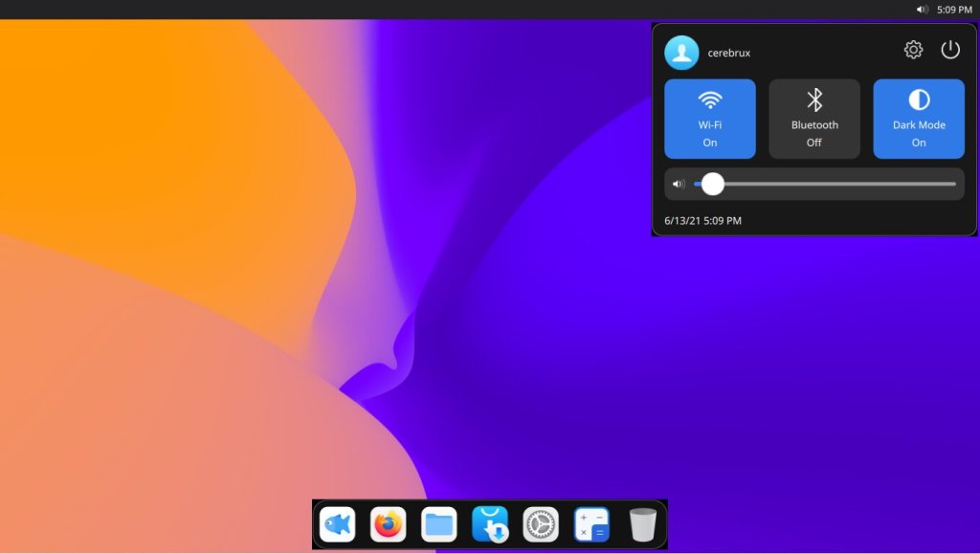
Task: Open System Settings from the dock
Action: point(541,524)
